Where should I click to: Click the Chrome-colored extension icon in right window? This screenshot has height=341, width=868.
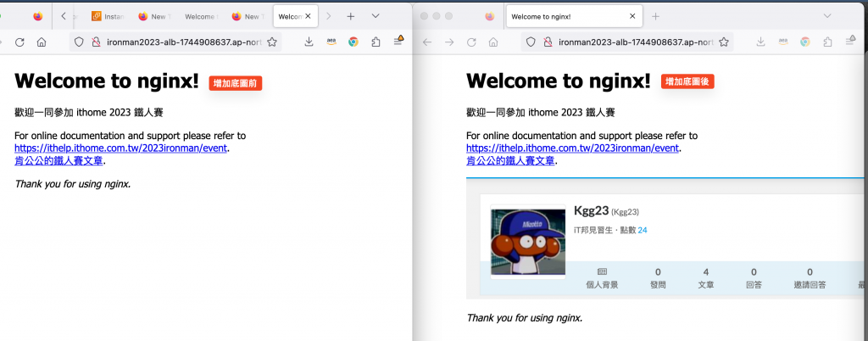pos(805,42)
